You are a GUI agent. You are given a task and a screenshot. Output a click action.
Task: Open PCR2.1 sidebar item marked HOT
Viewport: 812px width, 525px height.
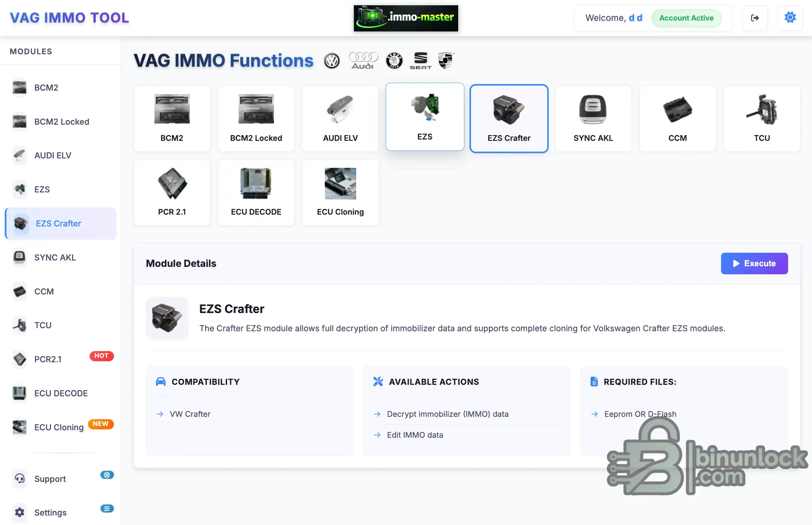48,359
